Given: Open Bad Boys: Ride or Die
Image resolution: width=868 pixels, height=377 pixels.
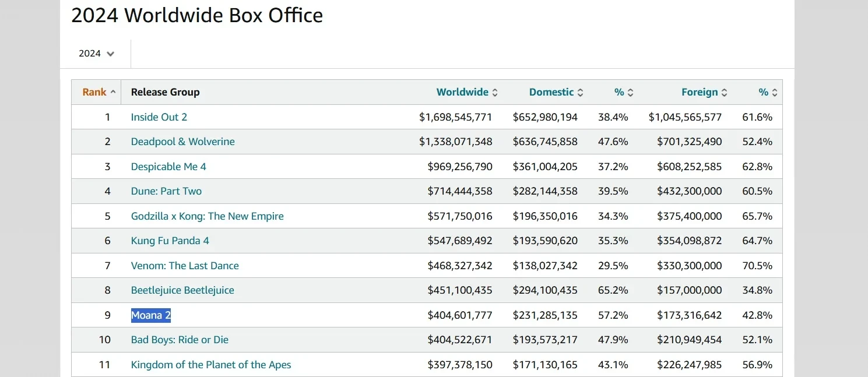Looking at the screenshot, I should [180, 340].
